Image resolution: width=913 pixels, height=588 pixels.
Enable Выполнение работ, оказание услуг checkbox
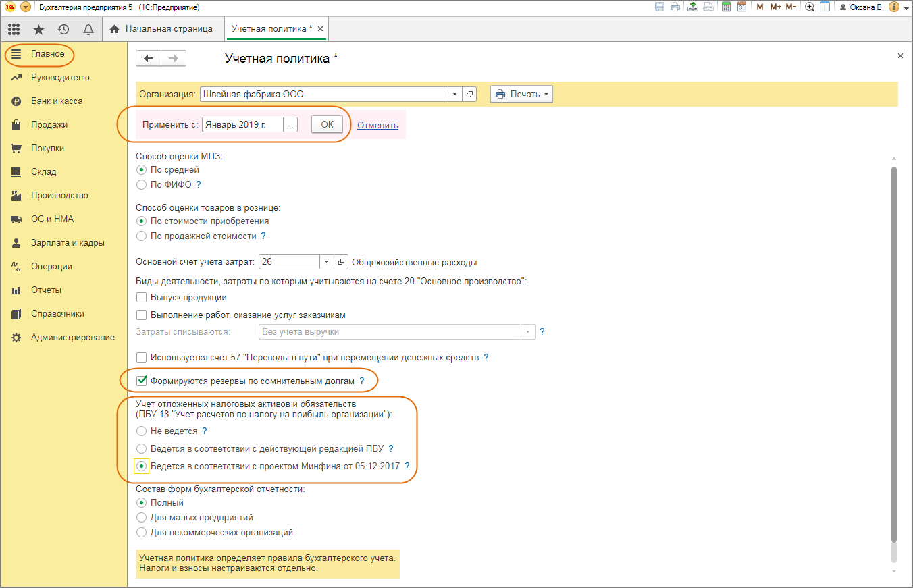tap(142, 315)
